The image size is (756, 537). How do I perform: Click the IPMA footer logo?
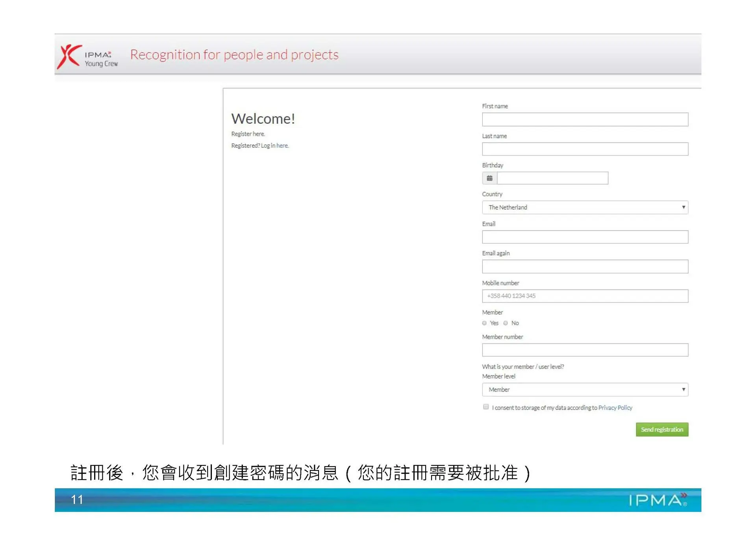(657, 500)
